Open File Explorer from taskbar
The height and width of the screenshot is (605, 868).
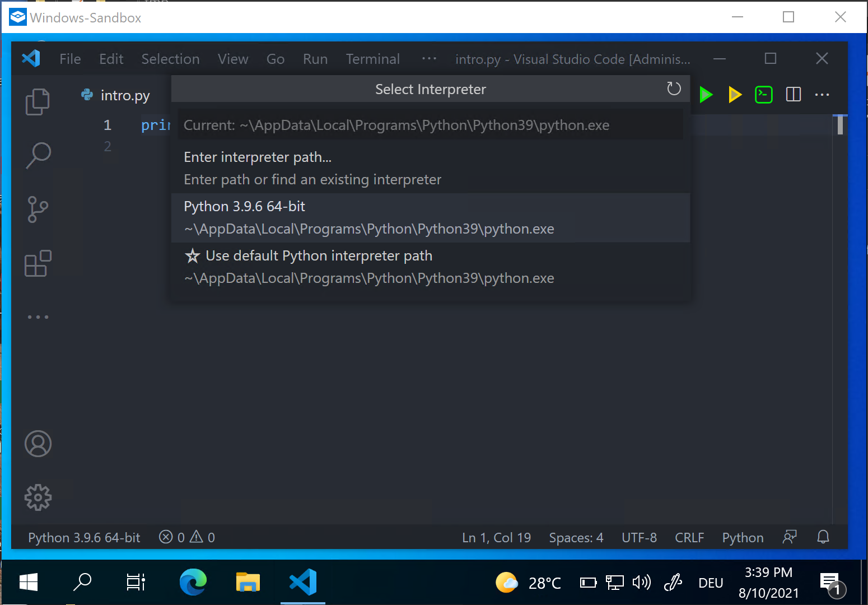248,583
